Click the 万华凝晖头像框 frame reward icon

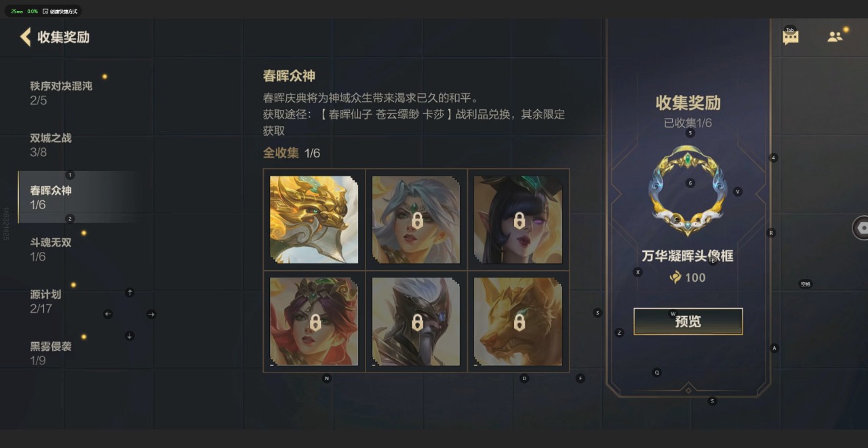coord(688,191)
